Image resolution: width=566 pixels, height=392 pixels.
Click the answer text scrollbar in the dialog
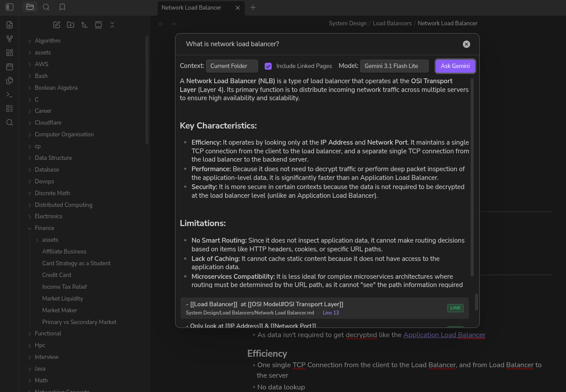pyautogui.click(x=472, y=177)
